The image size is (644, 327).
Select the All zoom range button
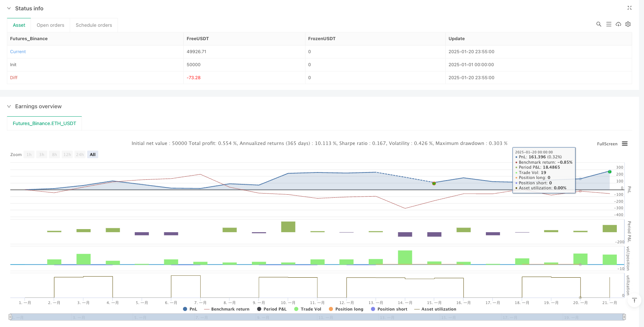[x=93, y=155]
